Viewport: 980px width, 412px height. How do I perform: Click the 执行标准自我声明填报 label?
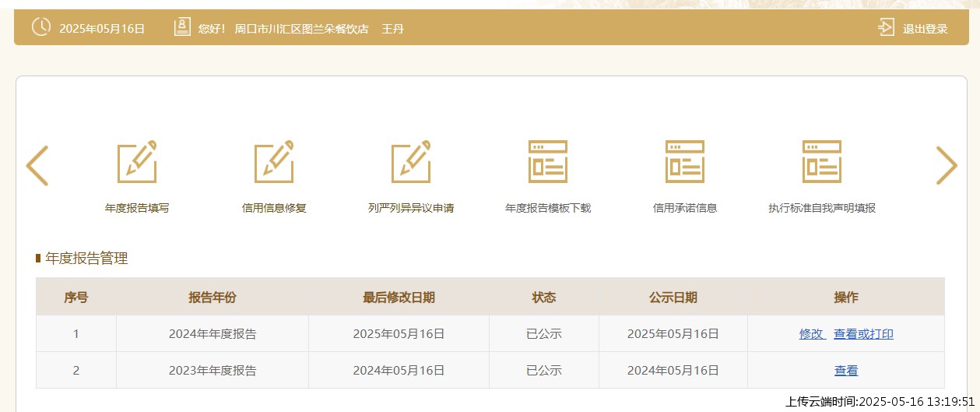[x=822, y=208]
